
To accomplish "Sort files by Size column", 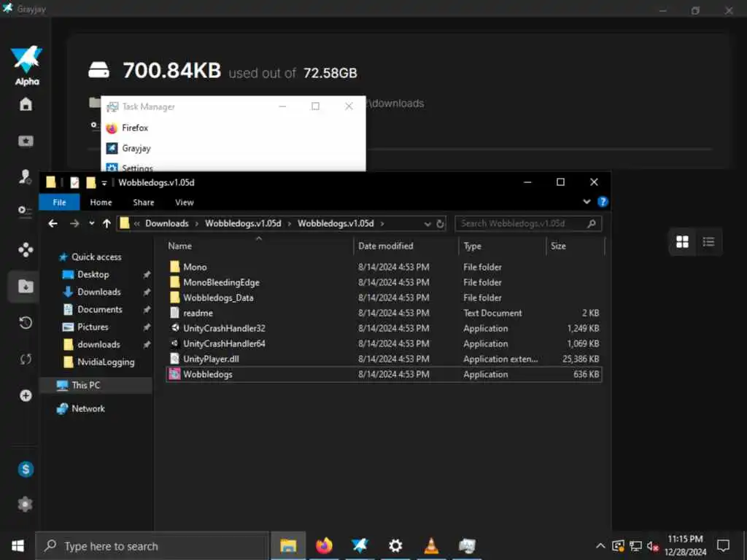I will pos(558,246).
